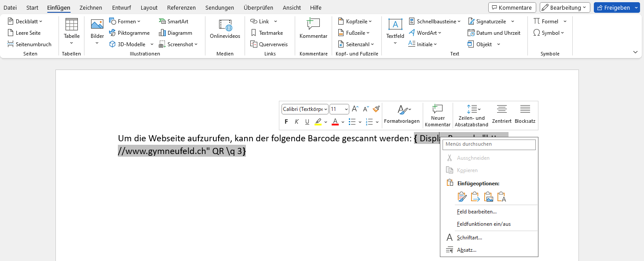Viewport: 644px width, 261px height.
Task: Open the Datei file menu
Action: 10,7
